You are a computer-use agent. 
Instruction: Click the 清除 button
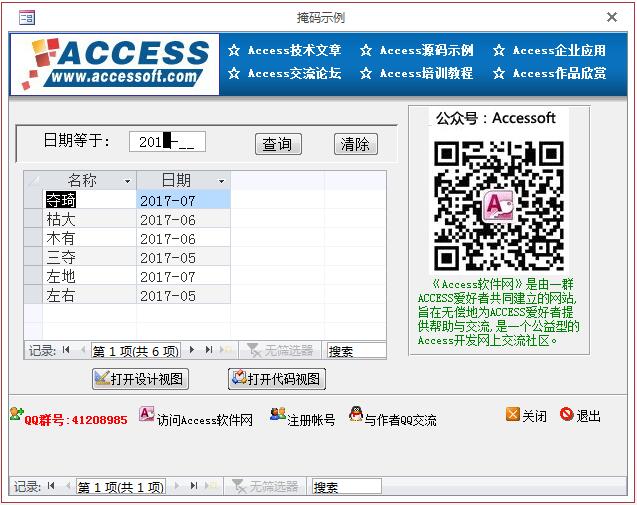pyautogui.click(x=355, y=144)
